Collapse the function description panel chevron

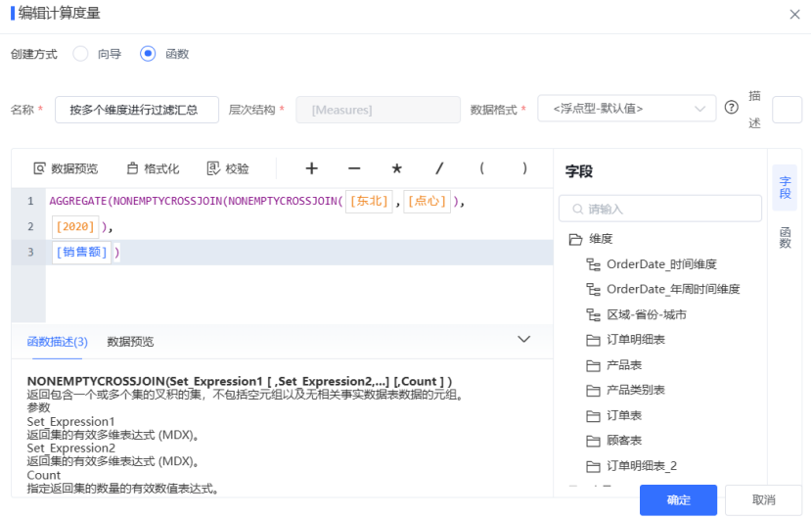pyautogui.click(x=524, y=339)
